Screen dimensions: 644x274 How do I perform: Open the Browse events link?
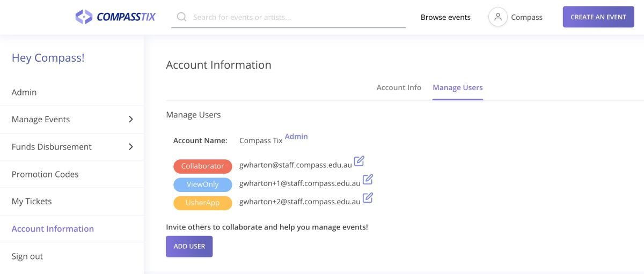445,17
